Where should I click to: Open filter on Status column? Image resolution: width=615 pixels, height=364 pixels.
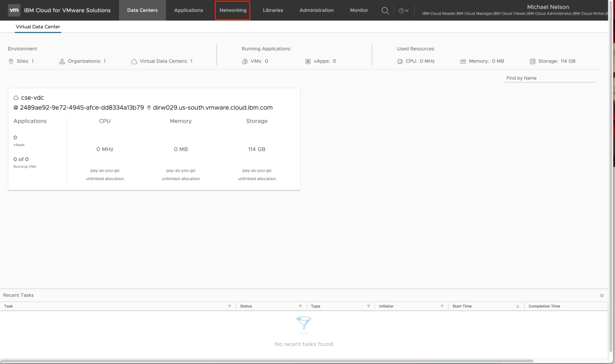[300, 306]
